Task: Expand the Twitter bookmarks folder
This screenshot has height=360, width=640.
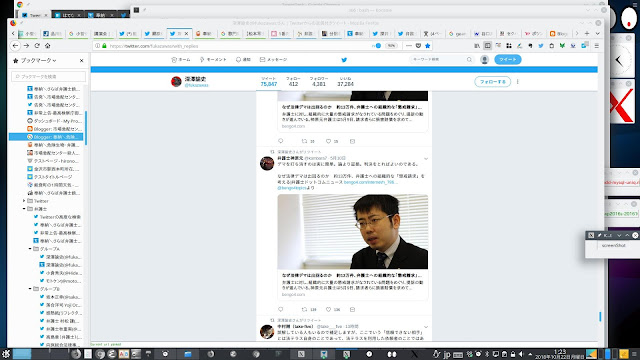Action: (24, 201)
